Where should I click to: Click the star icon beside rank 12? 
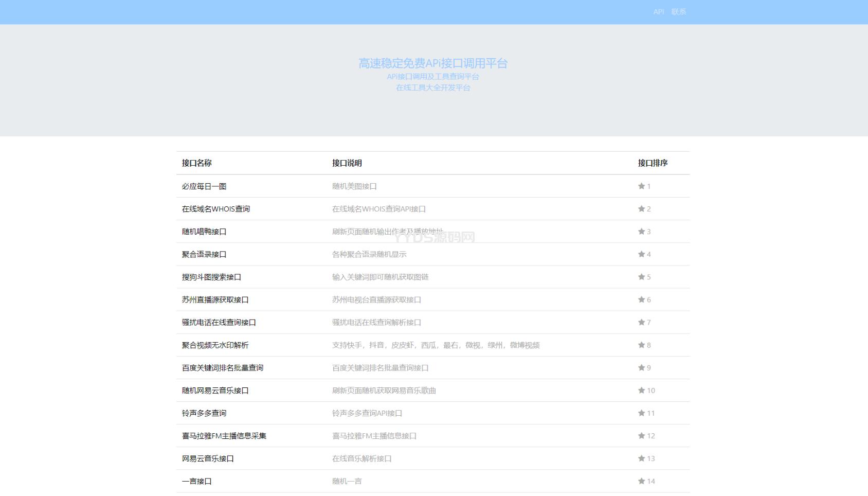(641, 436)
